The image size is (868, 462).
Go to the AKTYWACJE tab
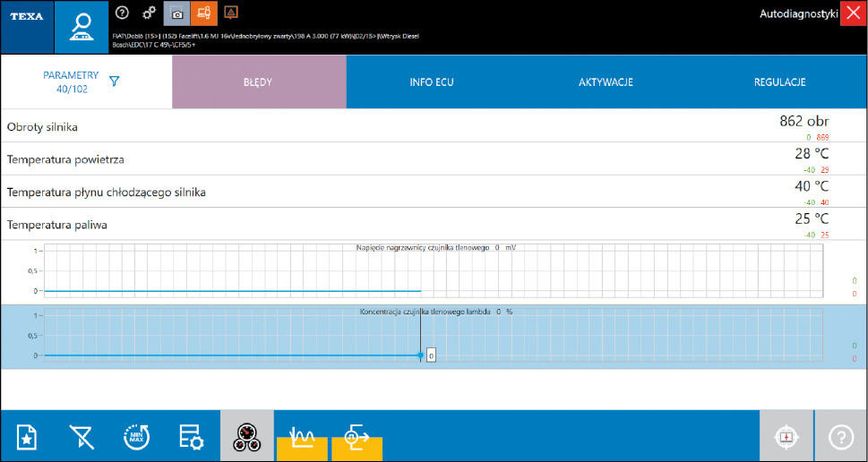point(606,82)
